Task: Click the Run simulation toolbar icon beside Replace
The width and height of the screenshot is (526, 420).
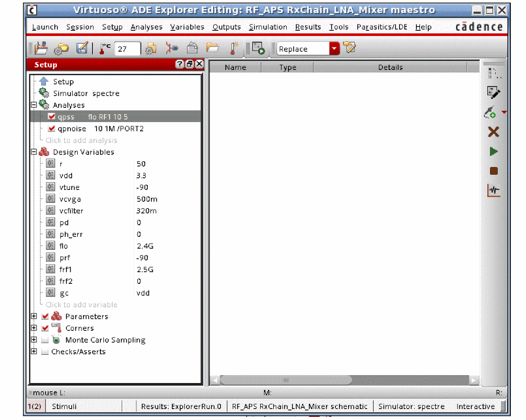Action: click(x=258, y=49)
